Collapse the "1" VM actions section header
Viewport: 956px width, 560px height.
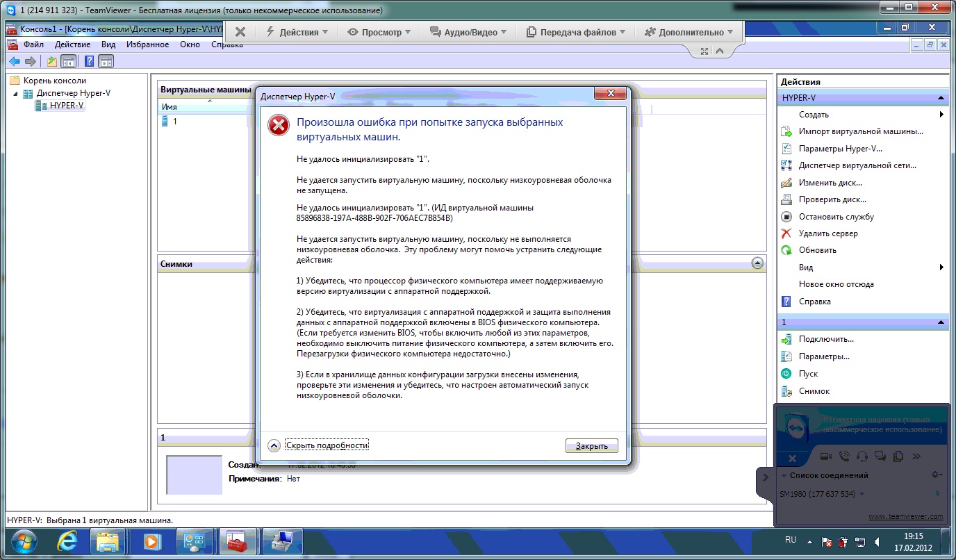tap(941, 322)
